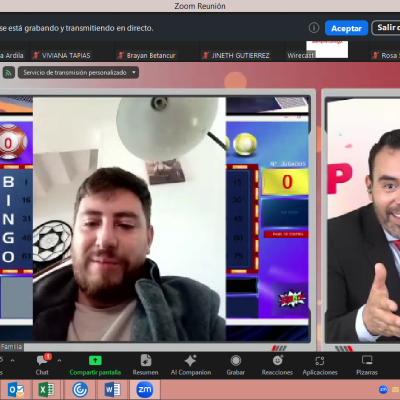The height and width of the screenshot is (400, 400).
Task: Expand the Servicio de transmisión personalizado dropdown
Action: pos(78,72)
